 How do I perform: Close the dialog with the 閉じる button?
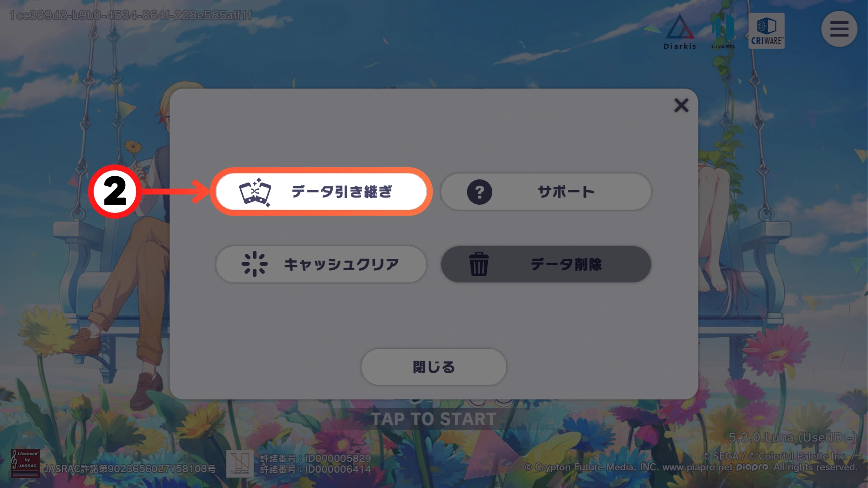pyautogui.click(x=434, y=367)
